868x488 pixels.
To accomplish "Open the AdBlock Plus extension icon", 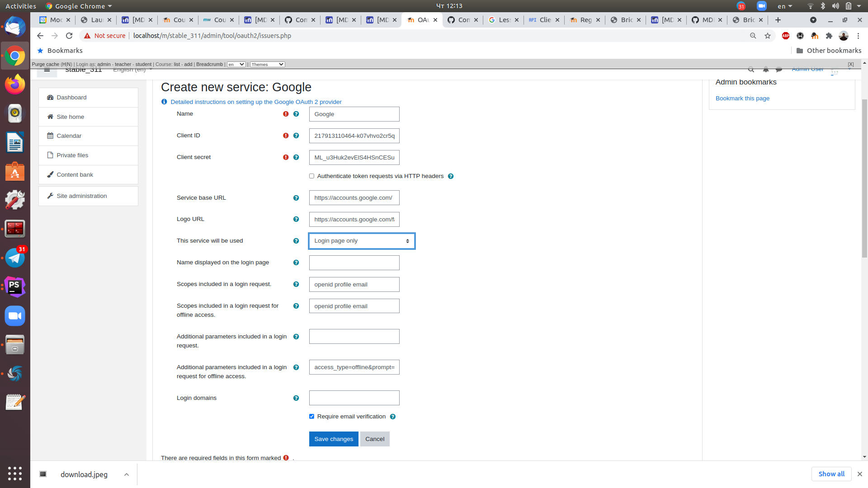I will click(x=786, y=36).
